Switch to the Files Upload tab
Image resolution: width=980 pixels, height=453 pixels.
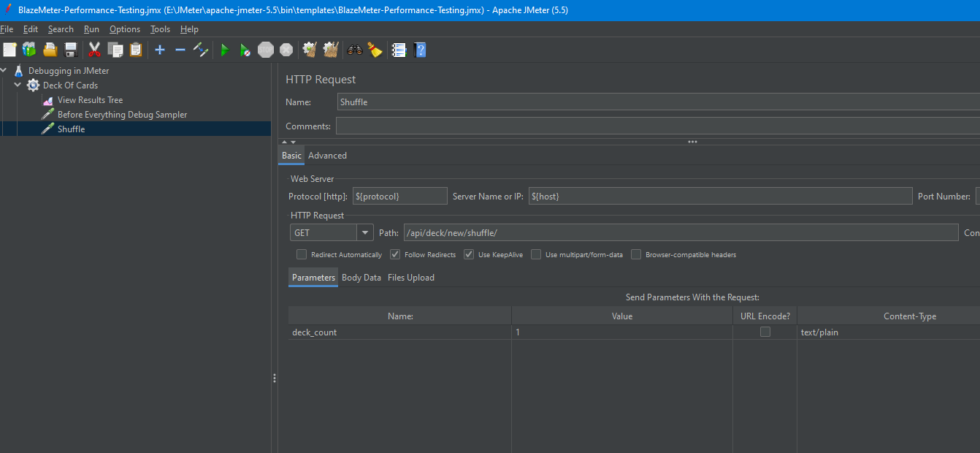click(x=411, y=278)
